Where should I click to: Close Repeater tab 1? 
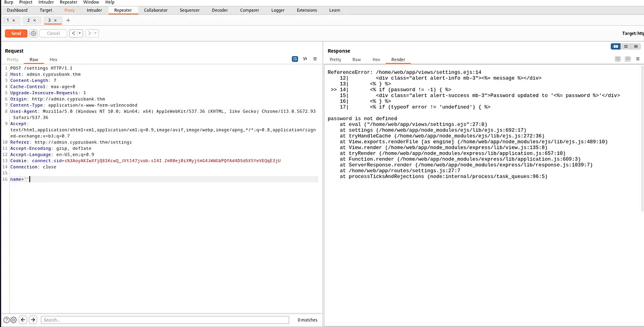tap(13, 20)
